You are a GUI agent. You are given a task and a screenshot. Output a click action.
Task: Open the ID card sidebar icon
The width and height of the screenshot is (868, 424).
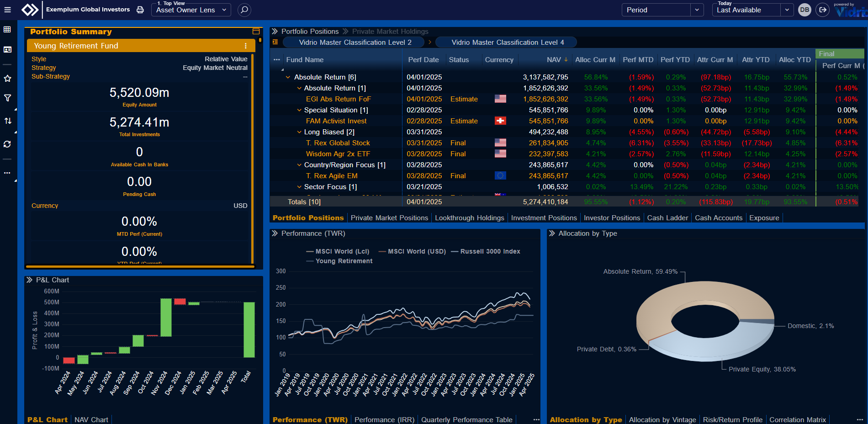tap(7, 49)
